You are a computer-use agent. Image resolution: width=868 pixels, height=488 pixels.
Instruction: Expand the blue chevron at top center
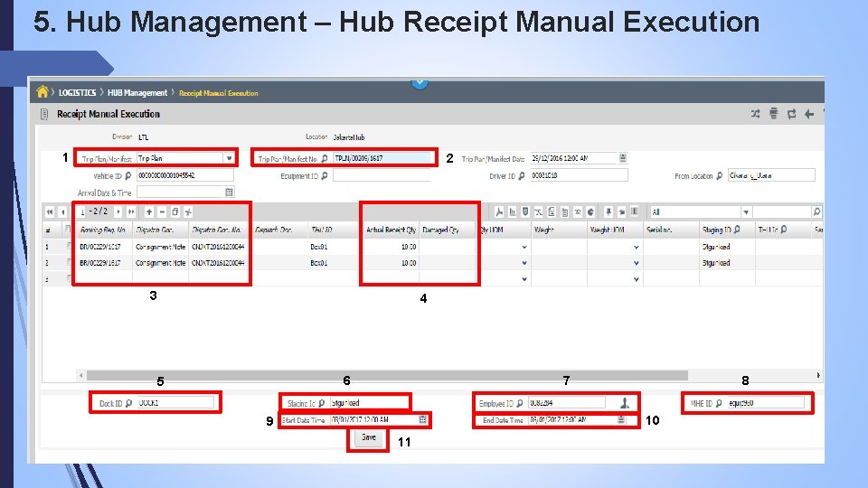(x=420, y=83)
